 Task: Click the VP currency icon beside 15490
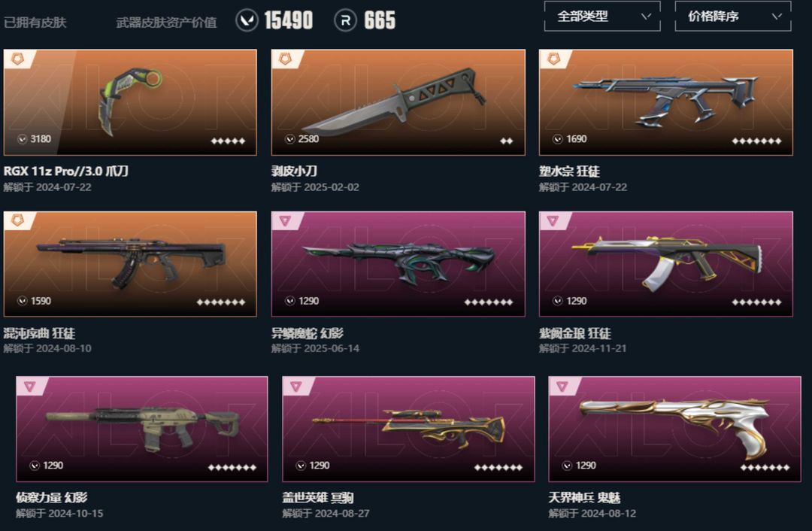pyautogui.click(x=247, y=21)
